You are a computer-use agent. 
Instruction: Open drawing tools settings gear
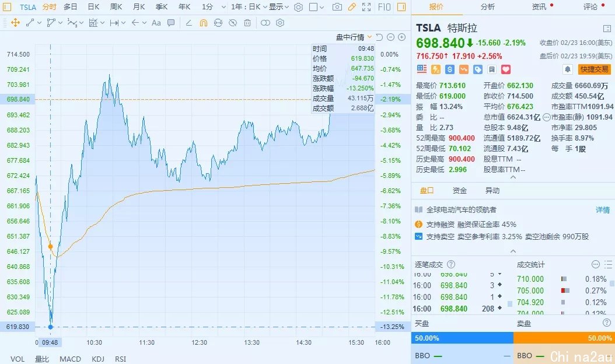[279, 23]
